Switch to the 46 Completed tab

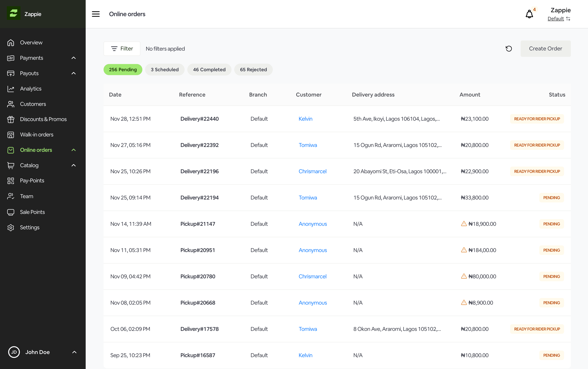pos(209,69)
